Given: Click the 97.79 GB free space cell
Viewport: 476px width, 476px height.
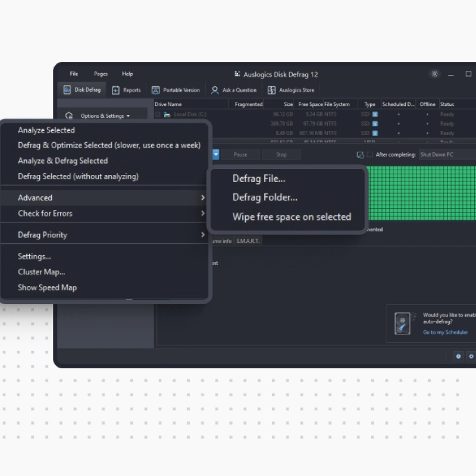Looking at the screenshot, I should pos(314,124).
